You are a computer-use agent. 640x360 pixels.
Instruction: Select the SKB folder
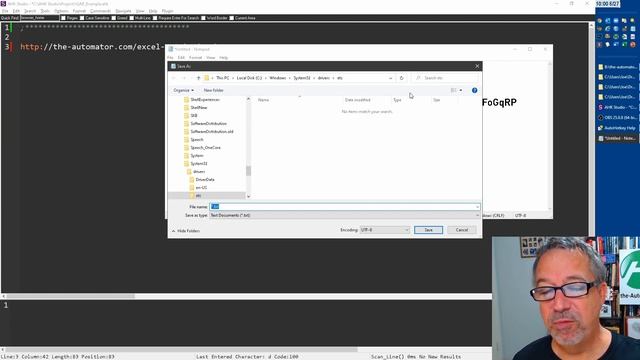click(x=194, y=116)
